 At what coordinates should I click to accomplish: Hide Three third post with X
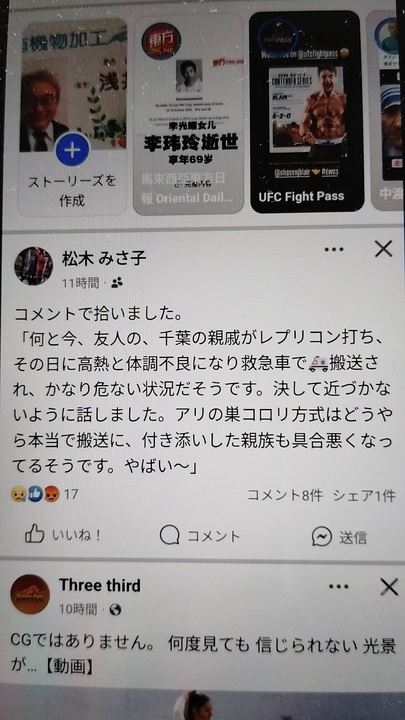coord(389,587)
